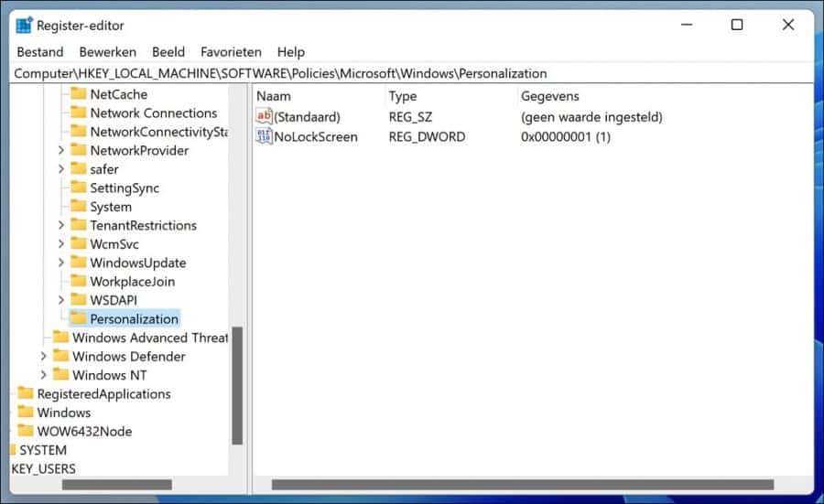Select the WindowsUpdate tree label

137,263
